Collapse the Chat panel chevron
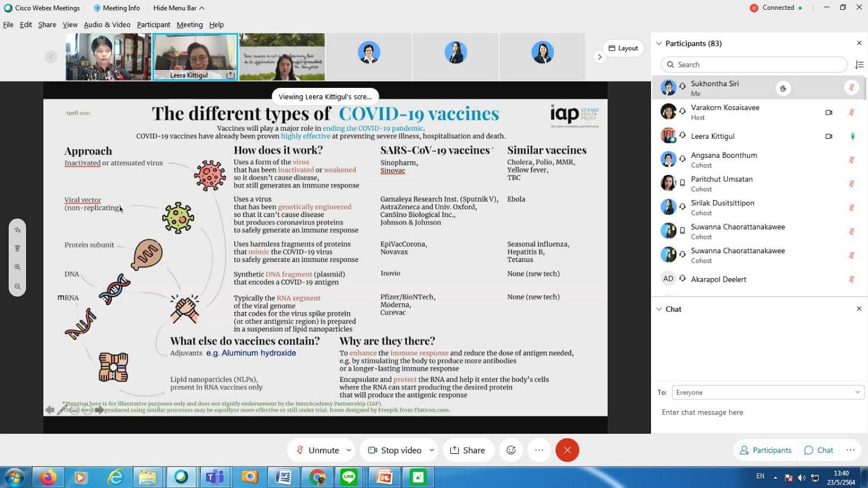868x488 pixels. 659,309
